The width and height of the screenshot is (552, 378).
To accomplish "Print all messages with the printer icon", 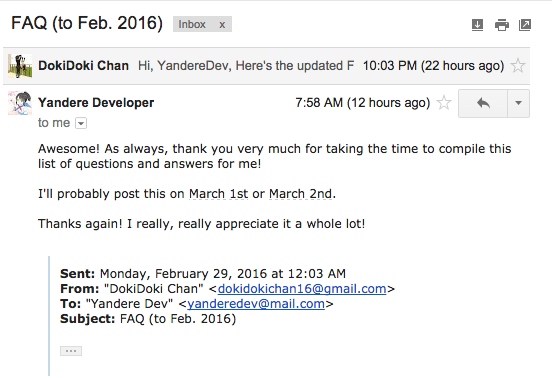I will tap(502, 25).
